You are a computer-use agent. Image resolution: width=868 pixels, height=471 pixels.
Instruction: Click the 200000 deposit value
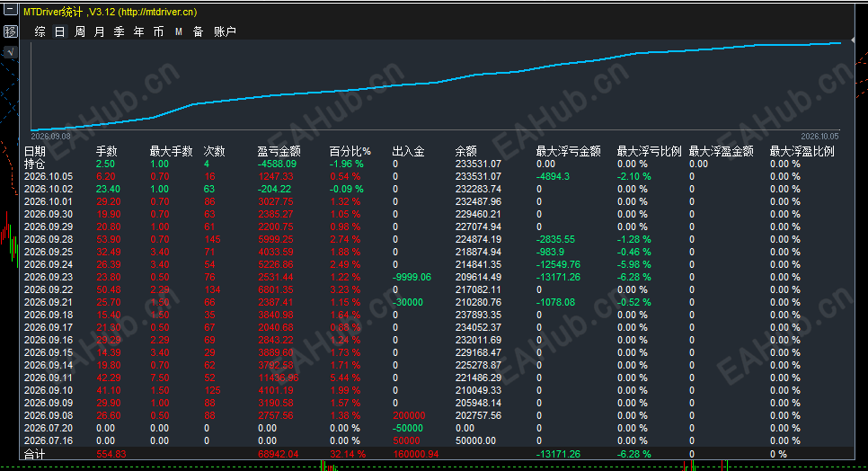coord(409,415)
